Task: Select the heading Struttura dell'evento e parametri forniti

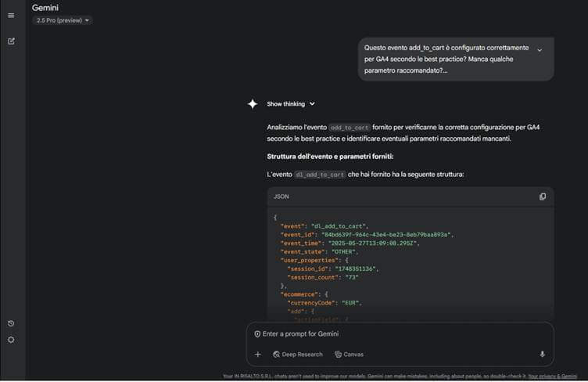Action: [x=330, y=157]
